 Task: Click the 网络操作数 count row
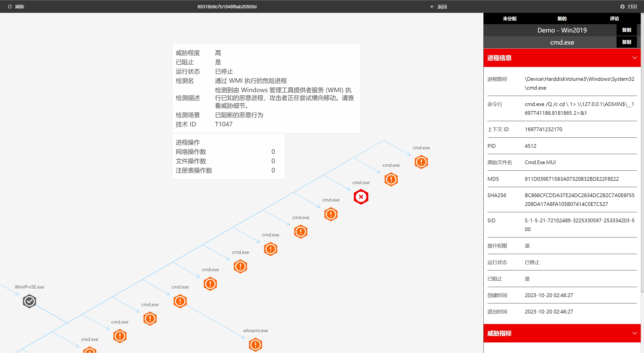(225, 152)
